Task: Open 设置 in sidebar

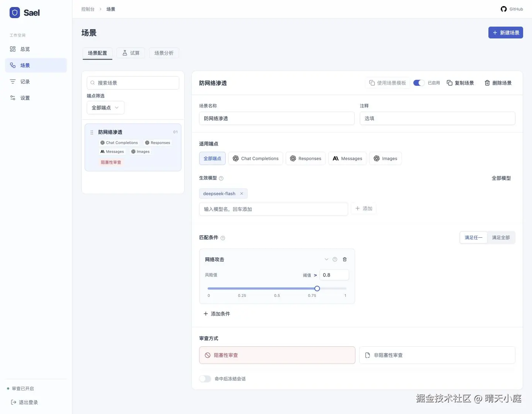Action: click(x=36, y=98)
